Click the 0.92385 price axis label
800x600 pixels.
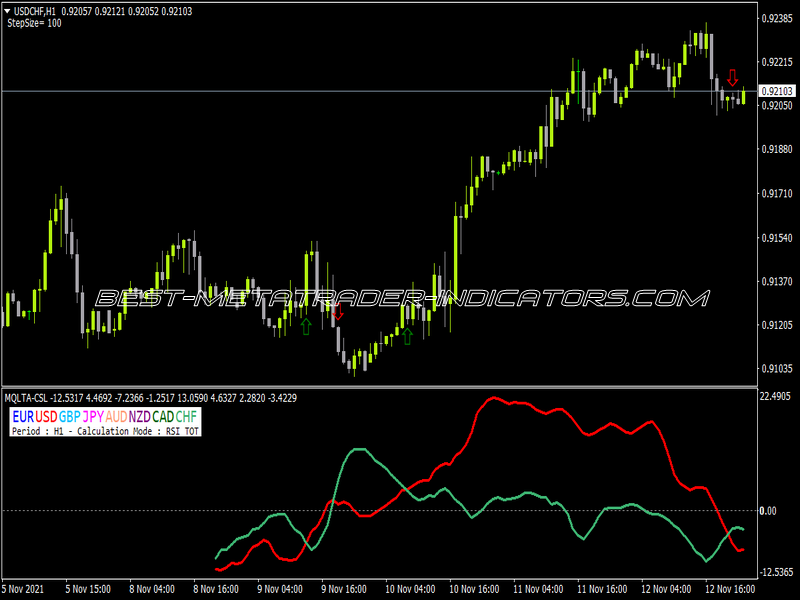[777, 18]
